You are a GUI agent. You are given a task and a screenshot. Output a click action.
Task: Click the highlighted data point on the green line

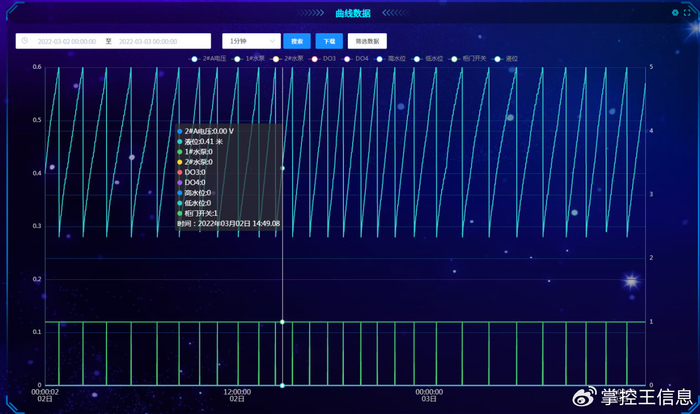pyautogui.click(x=282, y=322)
